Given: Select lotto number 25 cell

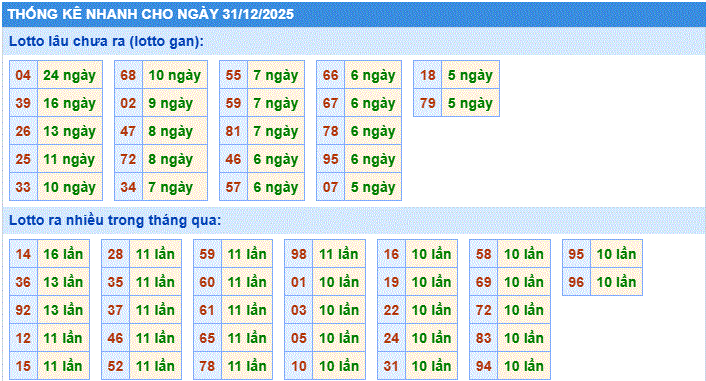Looking at the screenshot, I should point(23,159).
